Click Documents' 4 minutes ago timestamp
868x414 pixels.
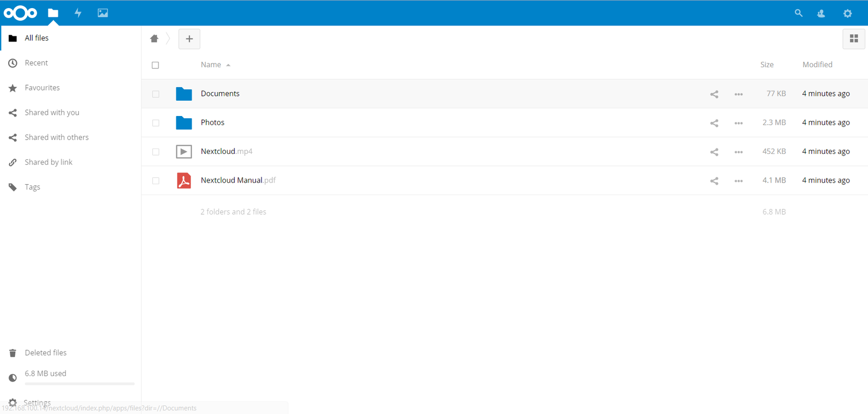[x=826, y=94]
